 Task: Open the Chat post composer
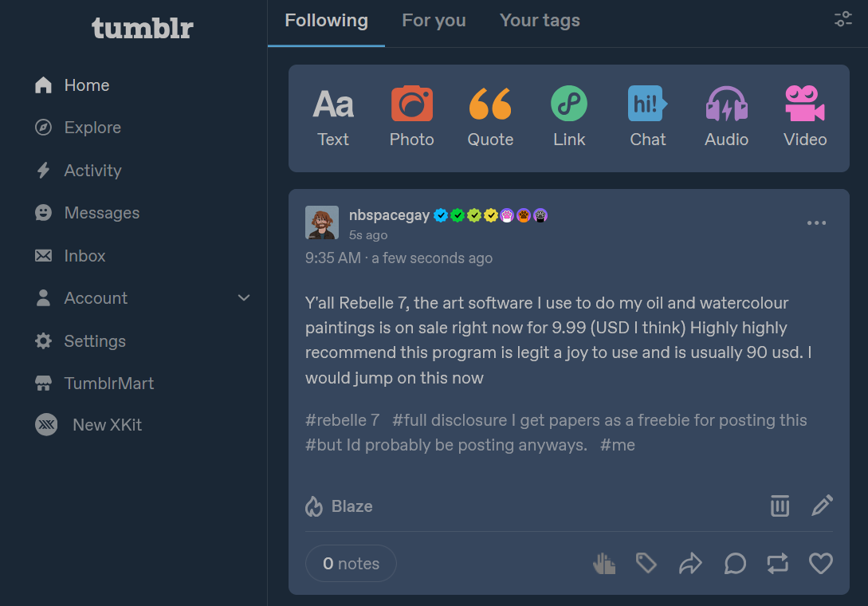[x=648, y=116]
